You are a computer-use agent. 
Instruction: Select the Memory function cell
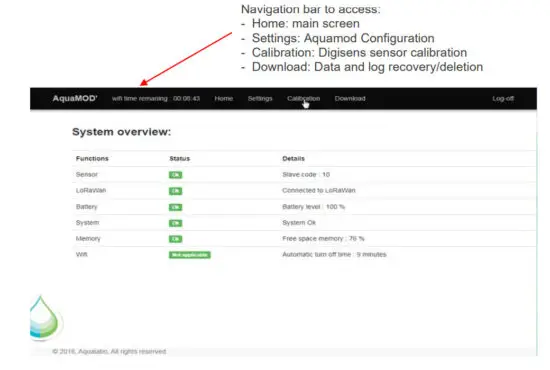[88, 238]
